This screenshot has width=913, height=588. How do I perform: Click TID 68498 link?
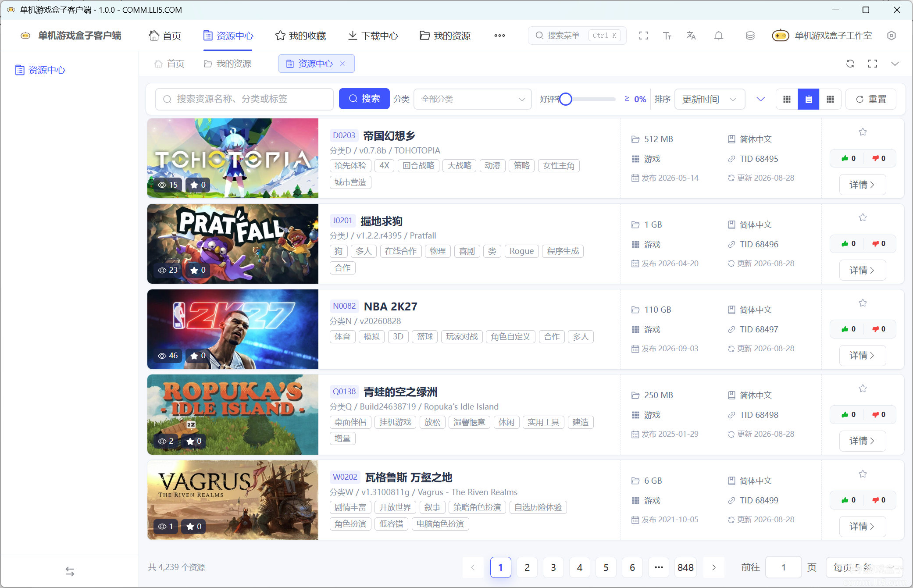(753, 415)
